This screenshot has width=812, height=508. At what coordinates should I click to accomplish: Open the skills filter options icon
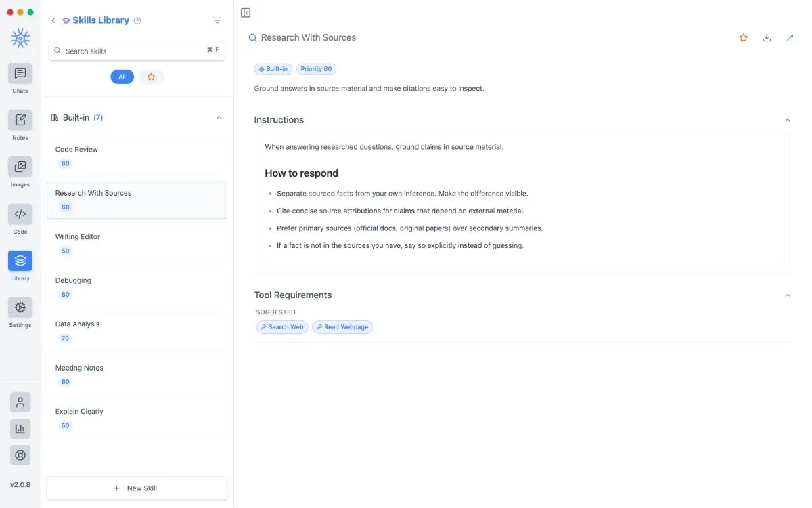[x=217, y=20]
